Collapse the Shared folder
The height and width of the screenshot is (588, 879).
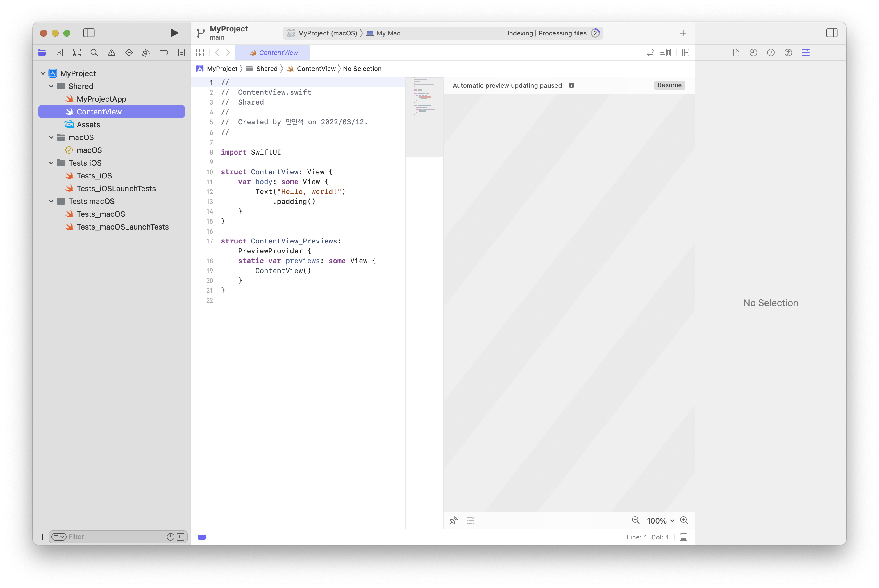[51, 86]
